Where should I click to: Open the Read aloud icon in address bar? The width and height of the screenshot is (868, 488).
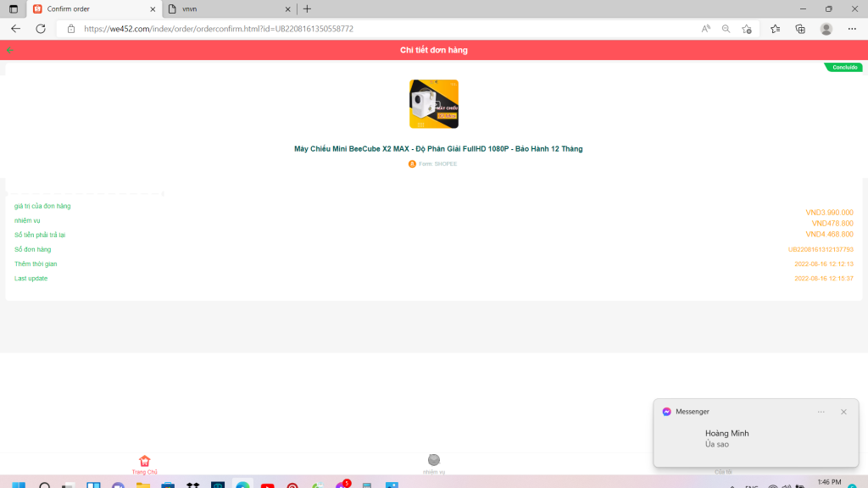(706, 29)
